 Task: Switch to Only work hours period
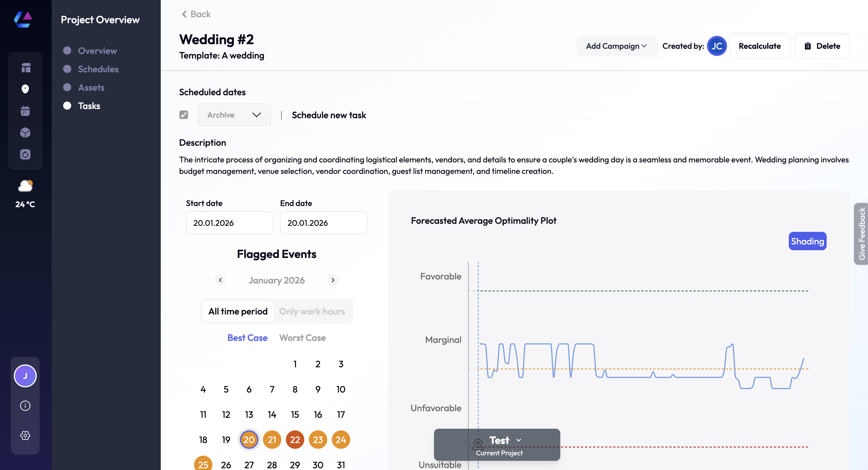312,311
